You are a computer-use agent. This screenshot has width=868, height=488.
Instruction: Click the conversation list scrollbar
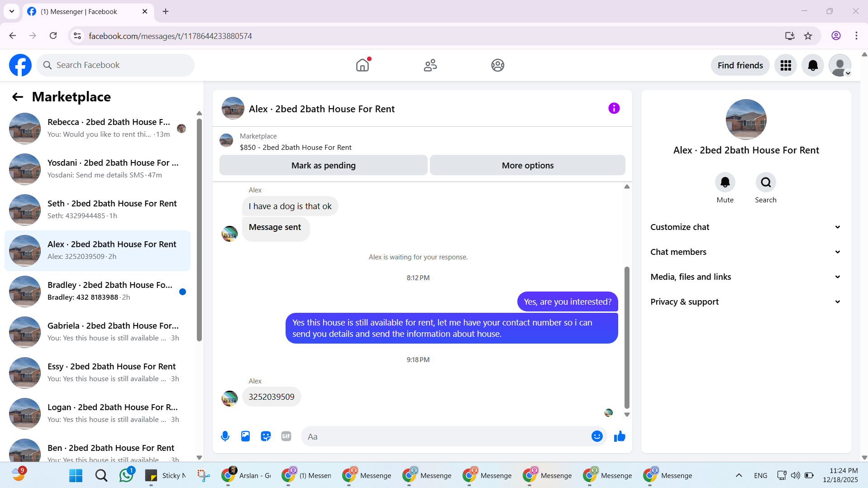point(199,230)
